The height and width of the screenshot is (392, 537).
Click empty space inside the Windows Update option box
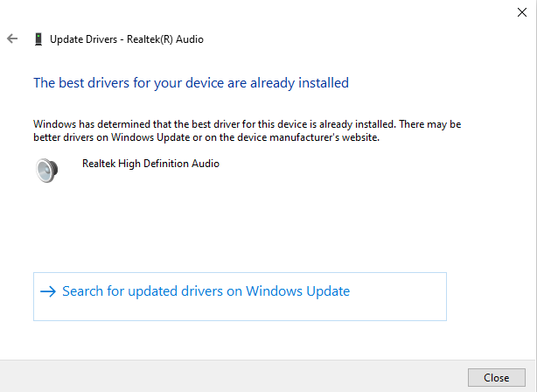pyautogui.click(x=402, y=306)
